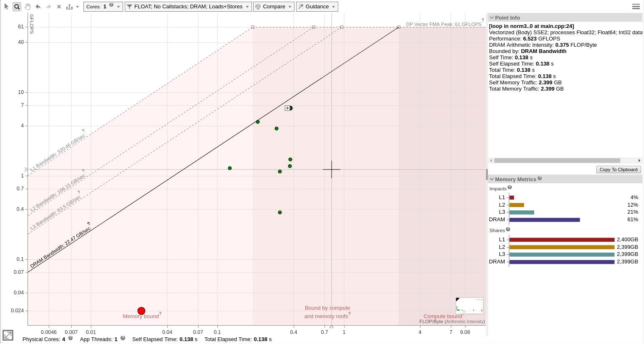Click the Shares help icon
The width and height of the screenshot is (644, 344).
tap(508, 229)
